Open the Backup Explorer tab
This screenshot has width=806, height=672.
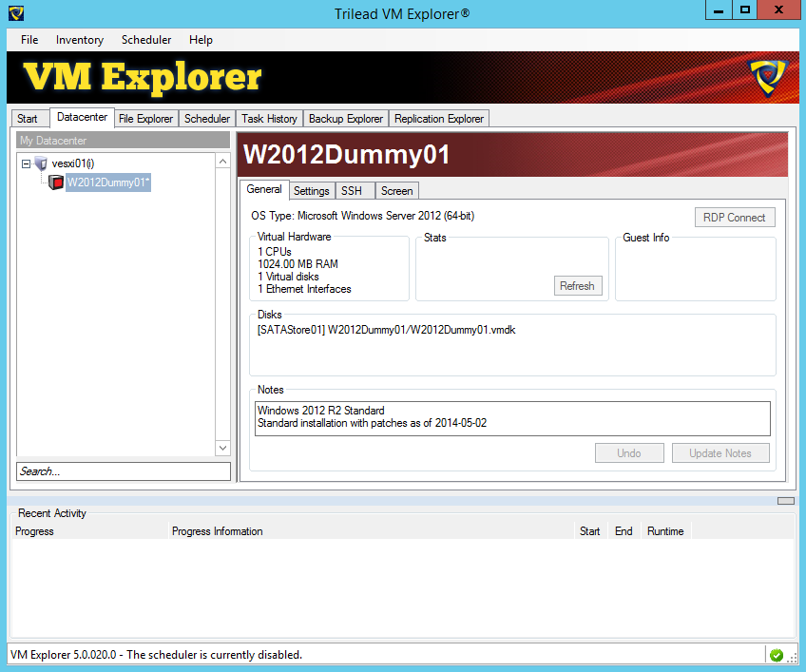(x=346, y=119)
